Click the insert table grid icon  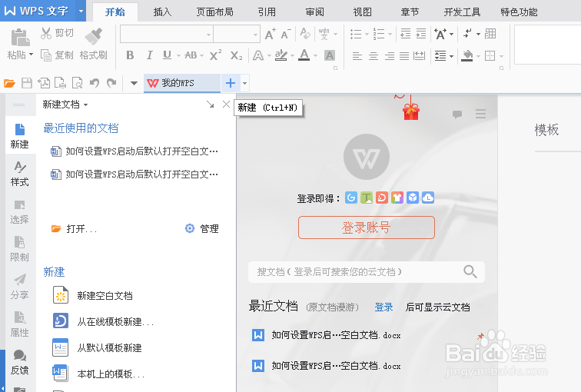coord(490,34)
